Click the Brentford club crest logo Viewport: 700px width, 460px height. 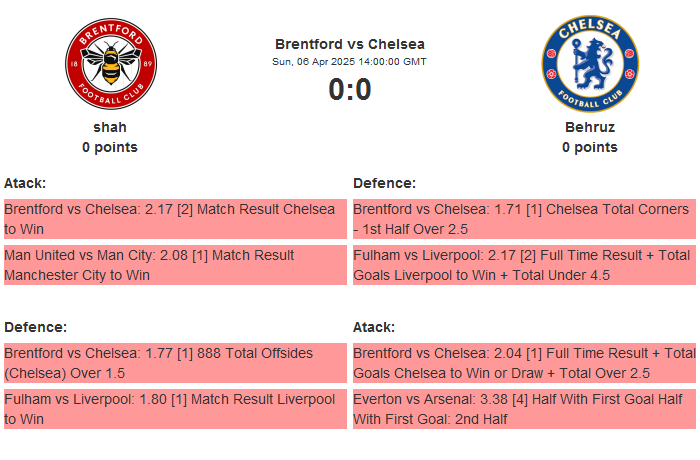(110, 65)
